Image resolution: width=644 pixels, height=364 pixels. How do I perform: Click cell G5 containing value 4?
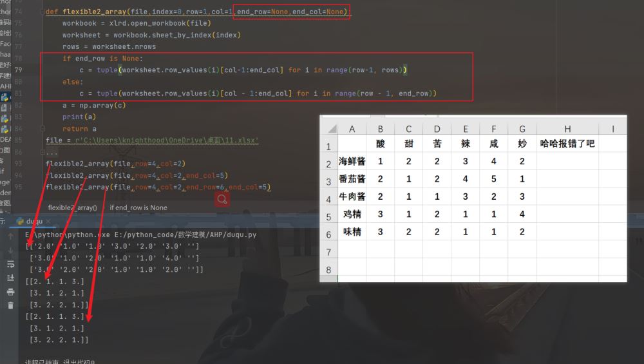(x=522, y=214)
